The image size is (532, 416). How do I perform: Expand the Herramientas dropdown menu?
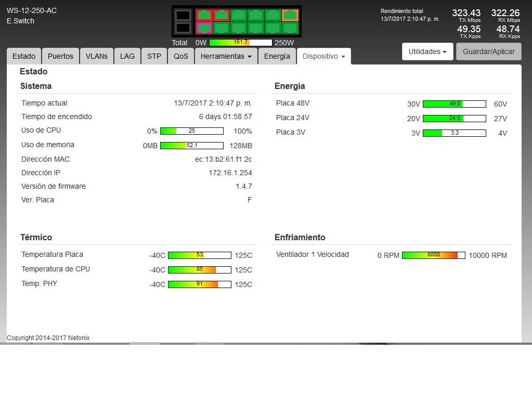[x=226, y=56]
